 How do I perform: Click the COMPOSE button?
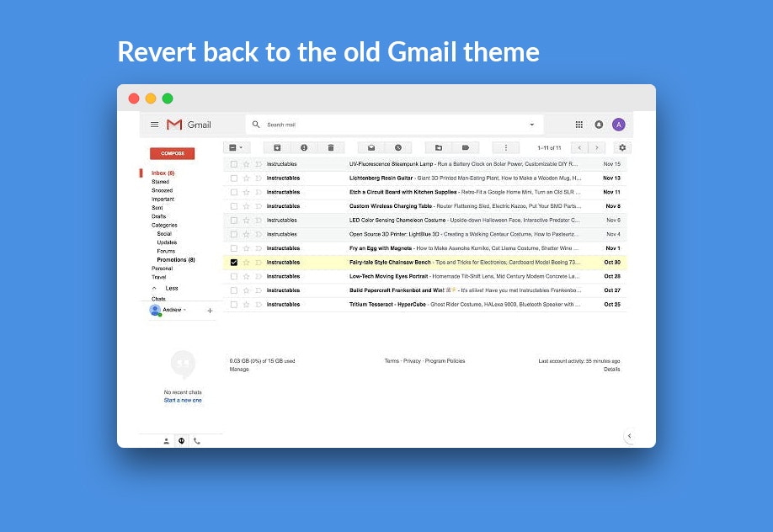pyautogui.click(x=172, y=153)
